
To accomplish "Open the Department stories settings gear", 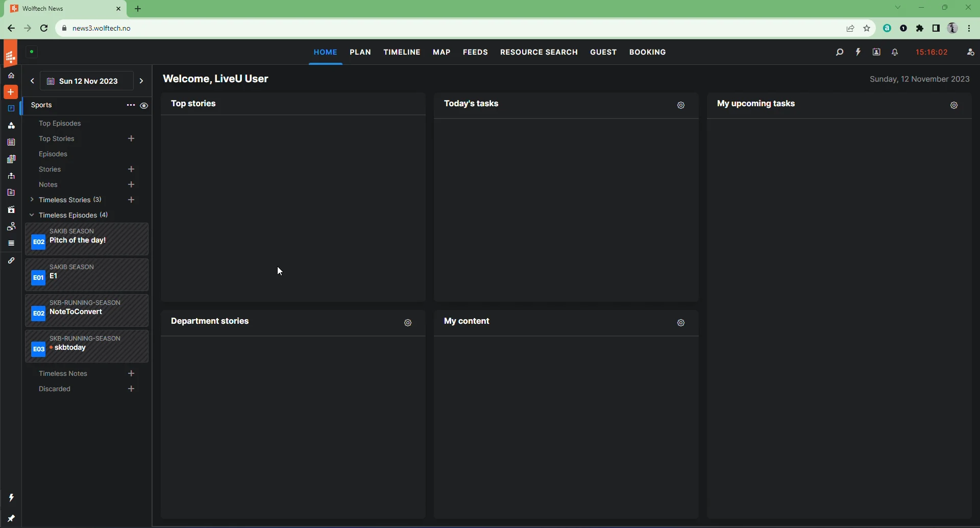I will coord(408,323).
